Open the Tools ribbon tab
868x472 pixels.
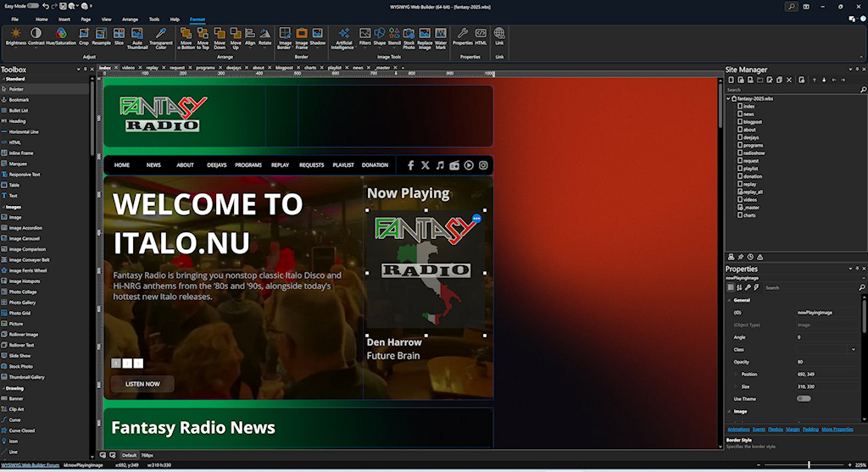[x=154, y=19]
